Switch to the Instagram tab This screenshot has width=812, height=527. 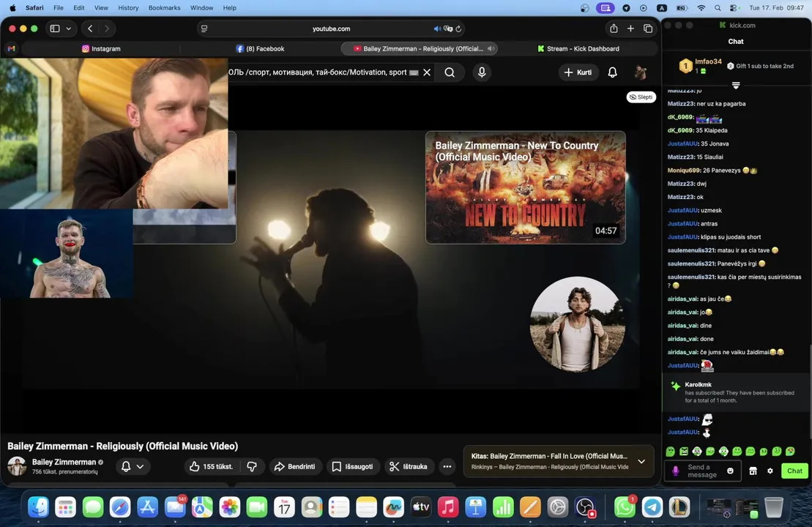[x=101, y=48]
